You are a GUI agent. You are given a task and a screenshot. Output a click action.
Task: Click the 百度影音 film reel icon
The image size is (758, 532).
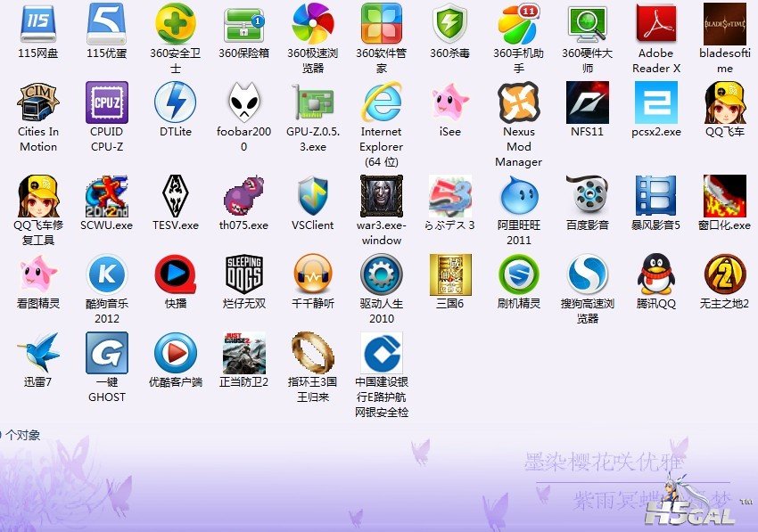588,196
